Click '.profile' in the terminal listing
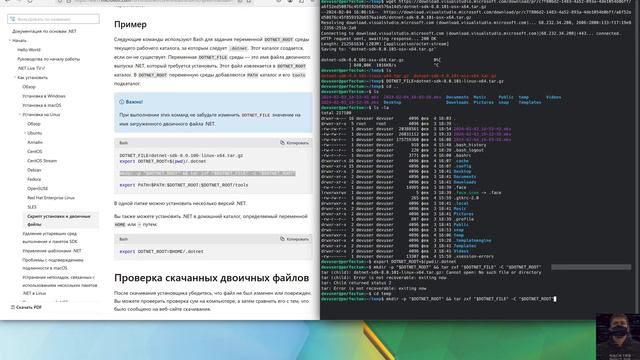 point(463,219)
